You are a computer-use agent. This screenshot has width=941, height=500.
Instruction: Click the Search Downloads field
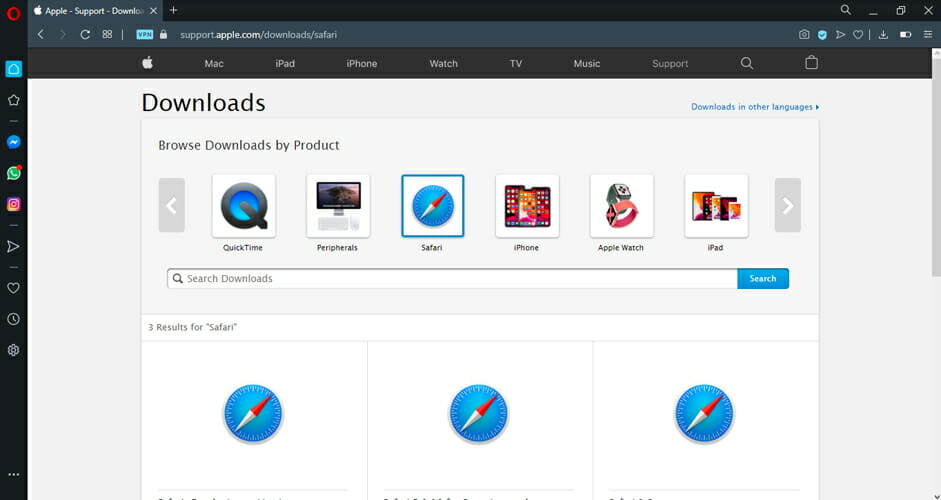point(452,279)
